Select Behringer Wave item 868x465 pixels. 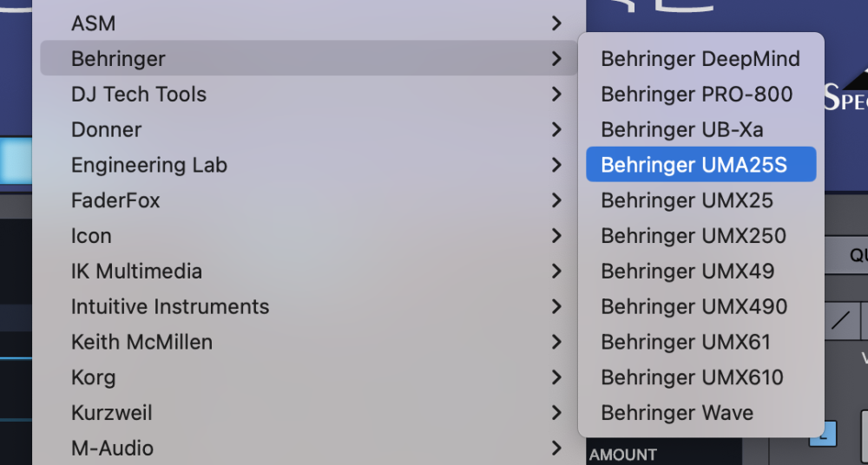click(x=677, y=414)
